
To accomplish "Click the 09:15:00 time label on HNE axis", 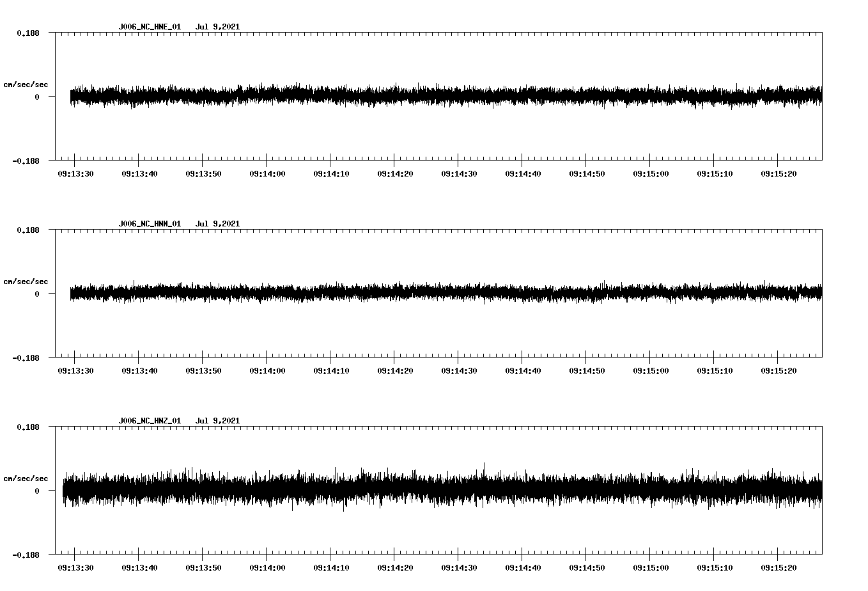I will coord(651,174).
